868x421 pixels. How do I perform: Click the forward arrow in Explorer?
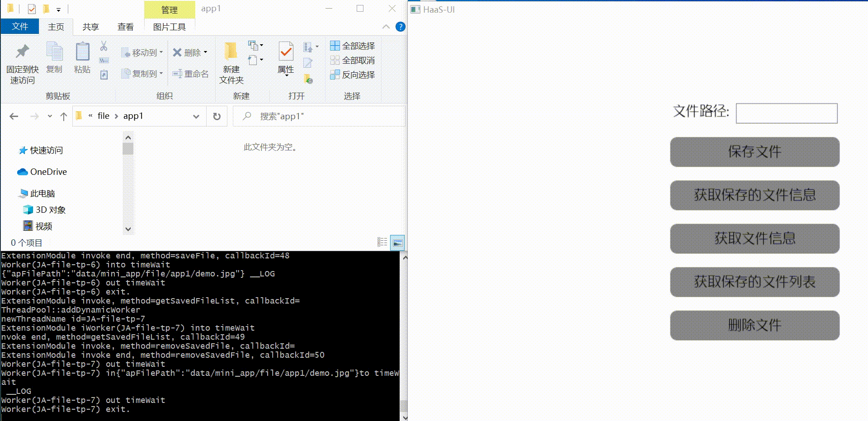[34, 117]
